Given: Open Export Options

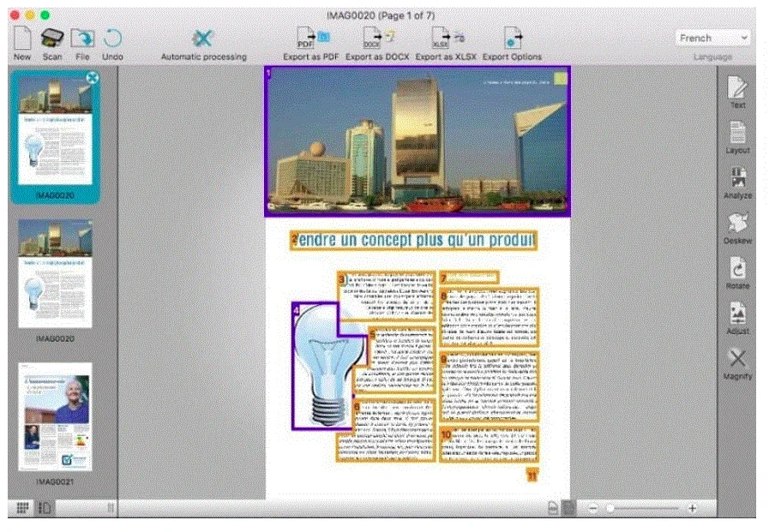Looking at the screenshot, I should pos(512,44).
